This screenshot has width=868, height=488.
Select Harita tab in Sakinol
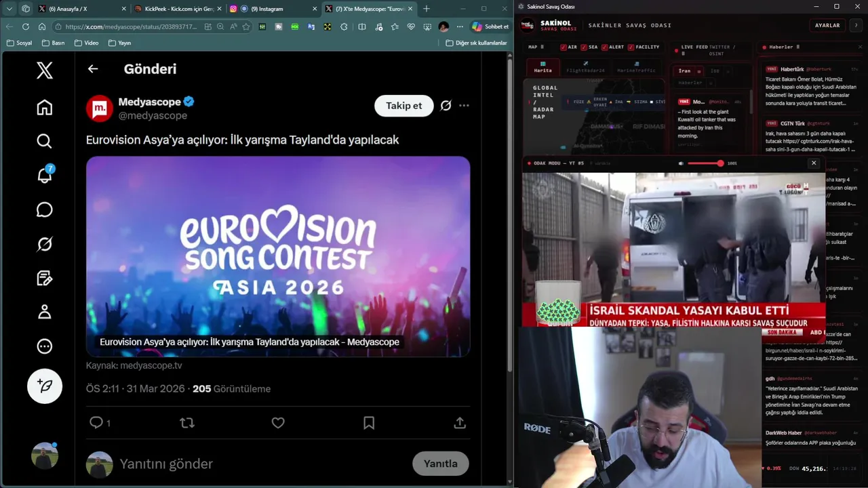pyautogui.click(x=542, y=67)
